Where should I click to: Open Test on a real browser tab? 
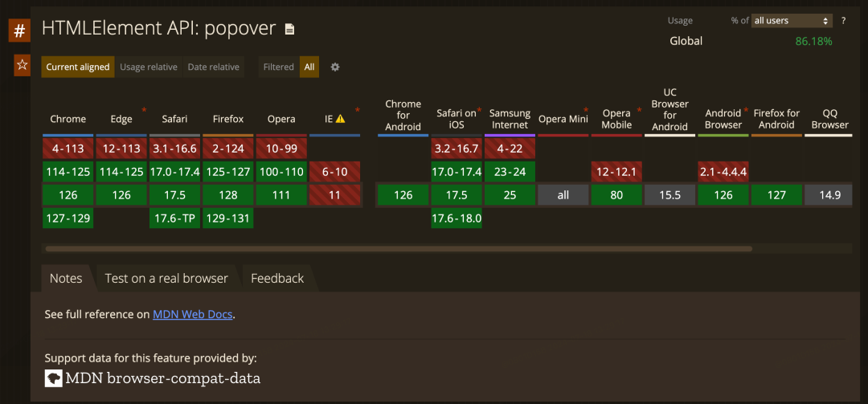tap(166, 278)
